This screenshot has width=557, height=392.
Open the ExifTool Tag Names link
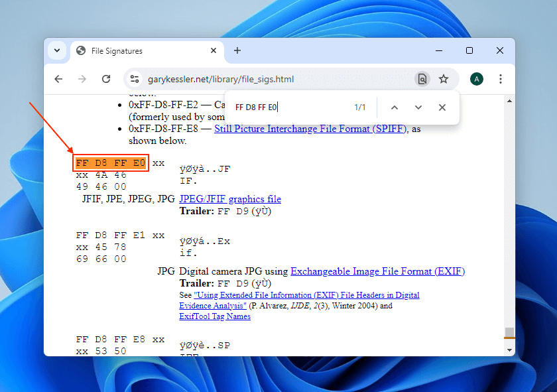click(x=215, y=316)
